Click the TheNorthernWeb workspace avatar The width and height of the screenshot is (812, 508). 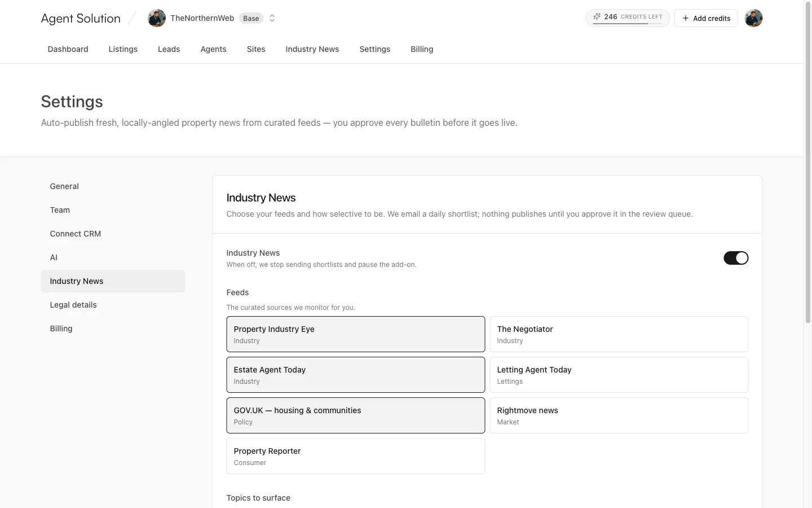[x=157, y=18]
